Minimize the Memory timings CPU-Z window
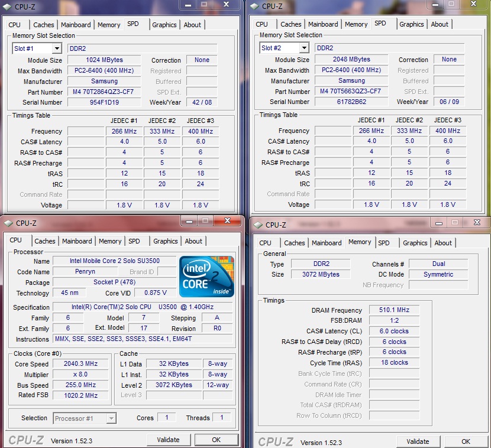 pos(439,223)
